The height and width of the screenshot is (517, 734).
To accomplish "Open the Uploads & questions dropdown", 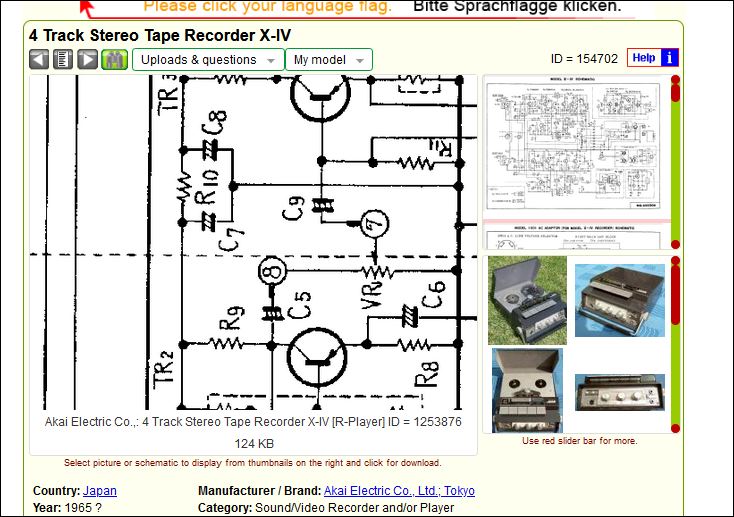I will 208,60.
